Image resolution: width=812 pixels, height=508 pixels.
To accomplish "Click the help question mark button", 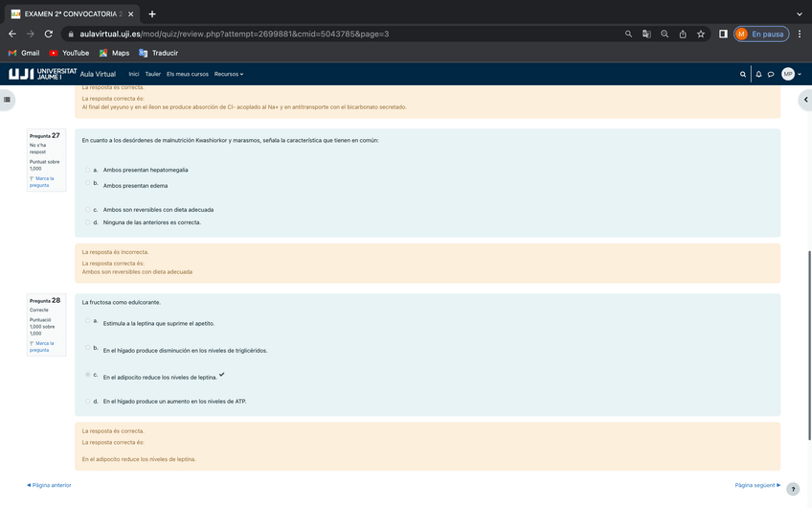I will coord(793,489).
